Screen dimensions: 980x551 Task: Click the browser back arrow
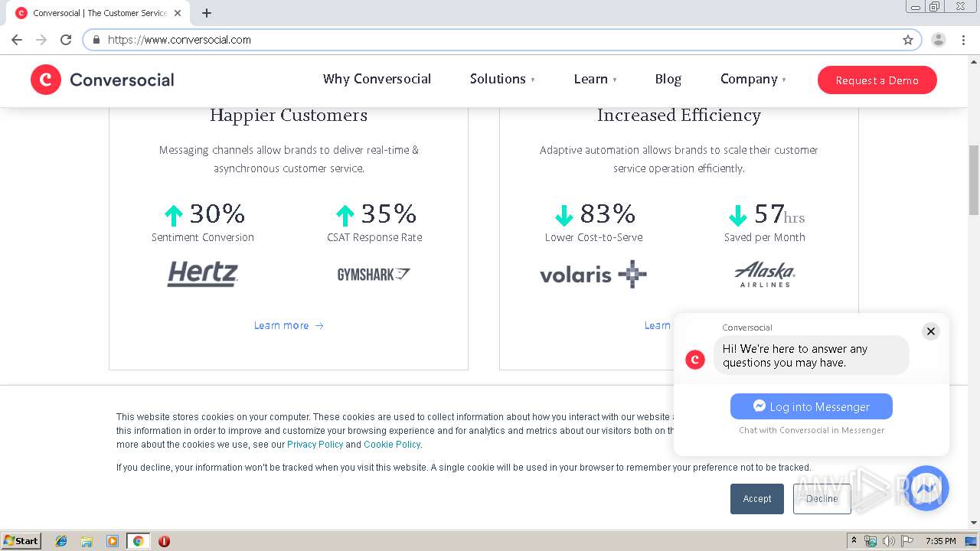[x=17, y=40]
